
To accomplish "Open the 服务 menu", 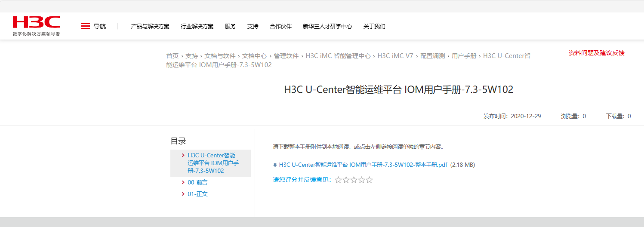I will coord(230,26).
